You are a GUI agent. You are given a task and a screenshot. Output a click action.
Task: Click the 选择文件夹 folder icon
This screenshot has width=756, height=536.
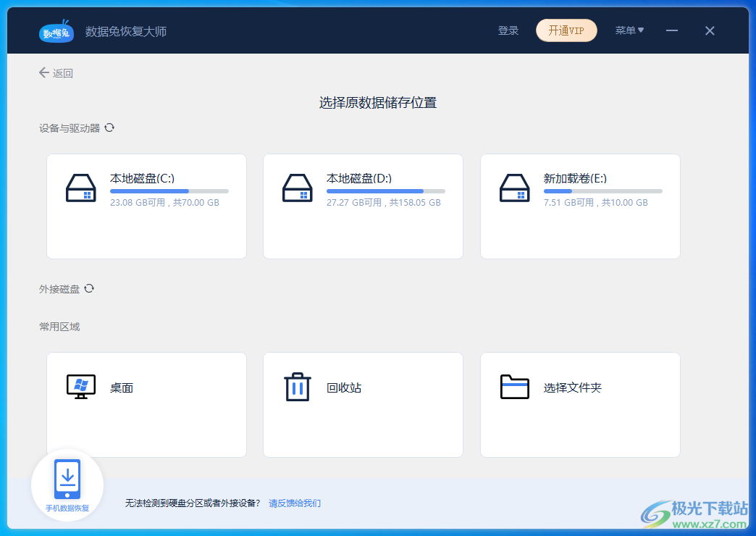[514, 387]
